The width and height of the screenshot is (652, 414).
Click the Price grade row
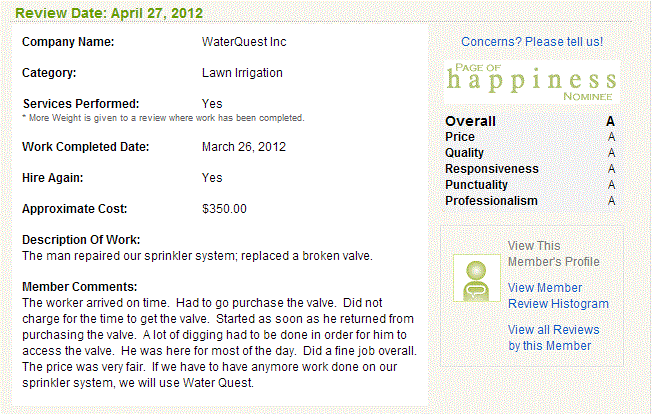point(530,137)
